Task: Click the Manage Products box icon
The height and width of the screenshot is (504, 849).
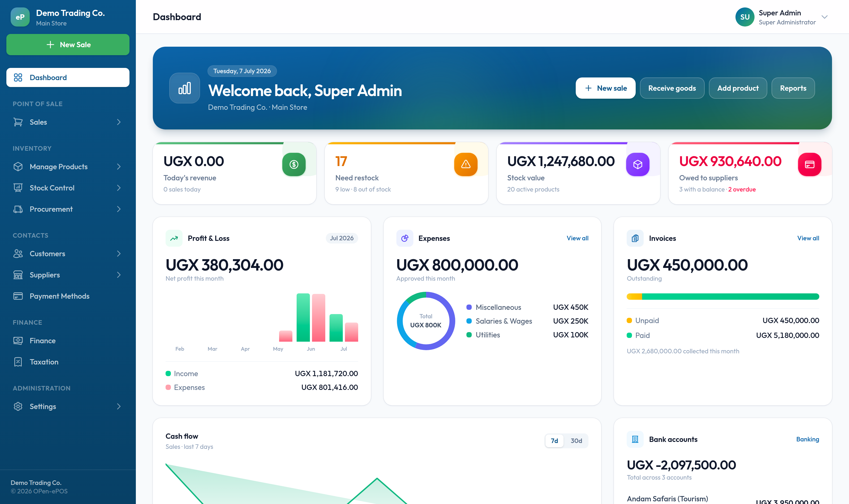Action: pos(18,166)
